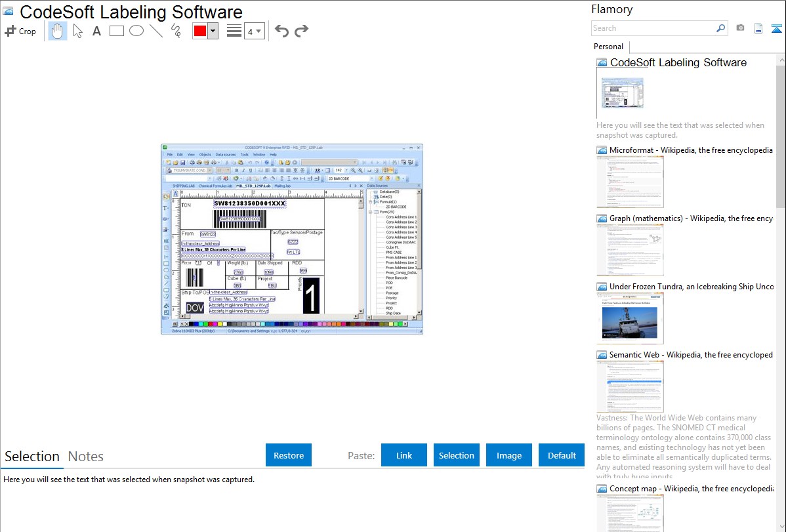Viewport: 786px width, 532px height.
Task: Switch to the Personal tab
Action: [609, 46]
